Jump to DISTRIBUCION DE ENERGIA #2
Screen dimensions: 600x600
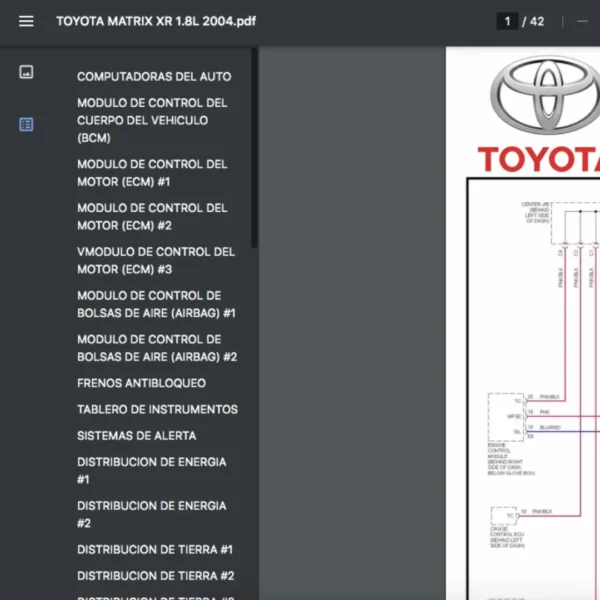tap(151, 514)
